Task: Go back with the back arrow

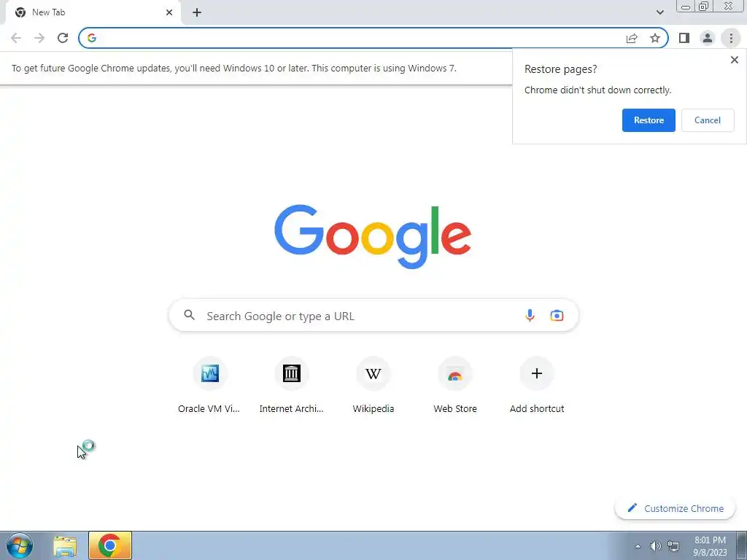Action: pos(16,38)
